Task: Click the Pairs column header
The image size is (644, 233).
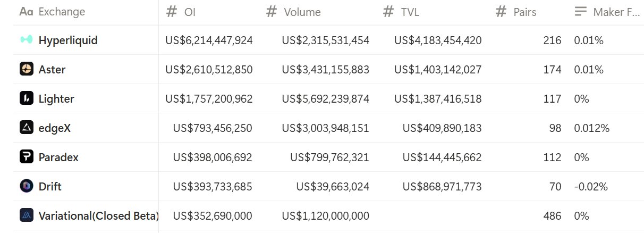Action: (524, 12)
